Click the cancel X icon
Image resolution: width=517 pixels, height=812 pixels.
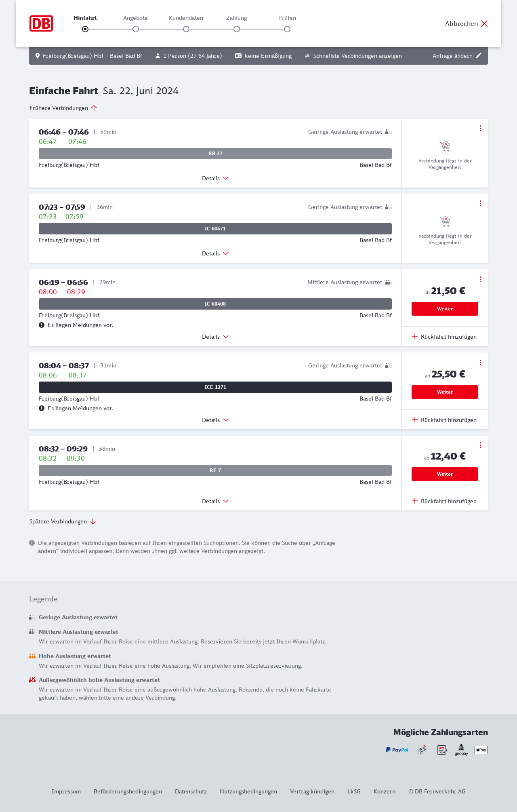[x=484, y=23]
